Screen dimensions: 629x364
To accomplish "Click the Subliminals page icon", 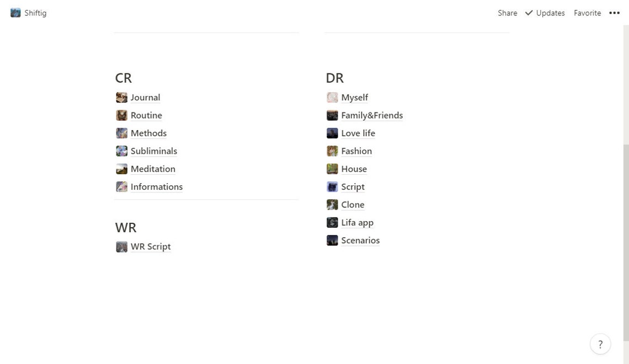I will click(x=121, y=151).
